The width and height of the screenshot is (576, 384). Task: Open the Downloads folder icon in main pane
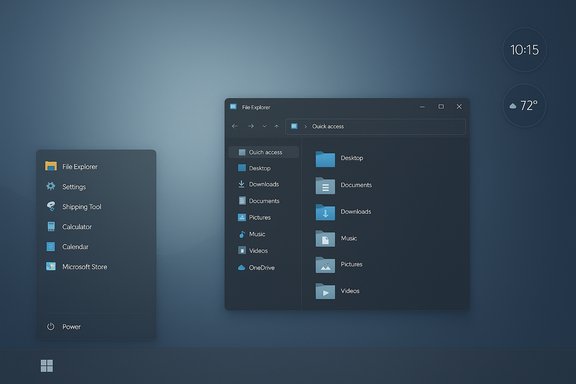pyautogui.click(x=325, y=212)
